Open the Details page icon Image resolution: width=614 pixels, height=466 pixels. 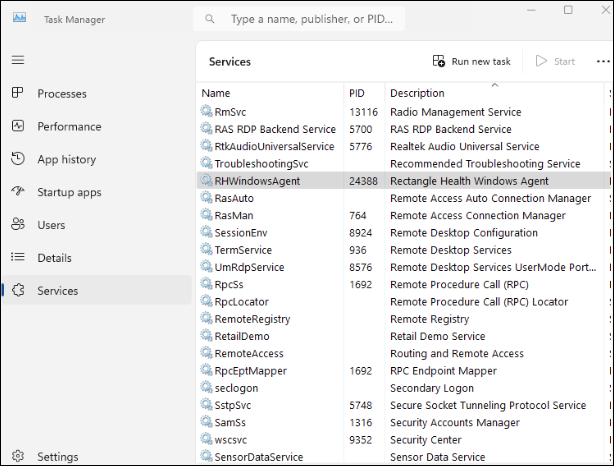17,258
